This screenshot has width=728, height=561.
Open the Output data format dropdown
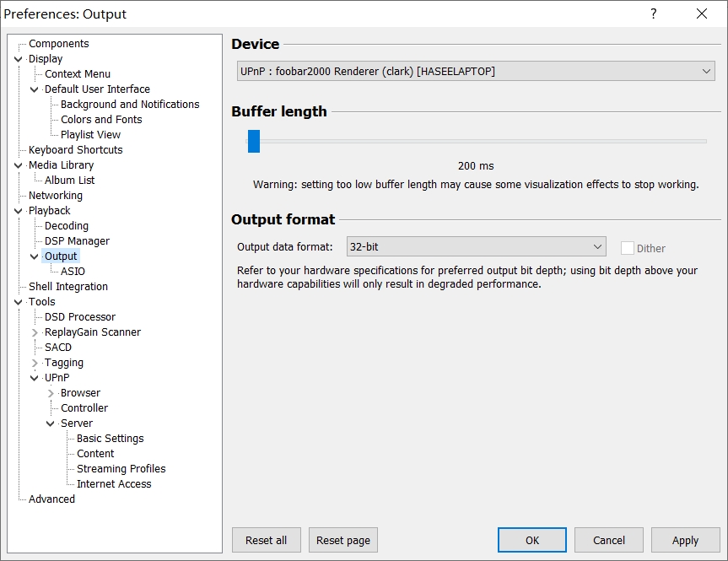(477, 247)
